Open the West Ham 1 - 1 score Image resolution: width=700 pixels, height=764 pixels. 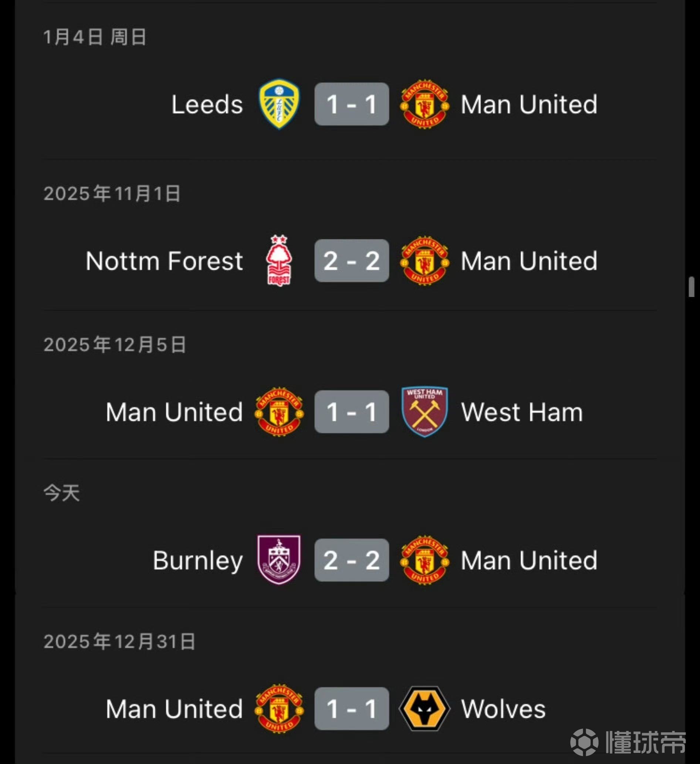(x=351, y=412)
